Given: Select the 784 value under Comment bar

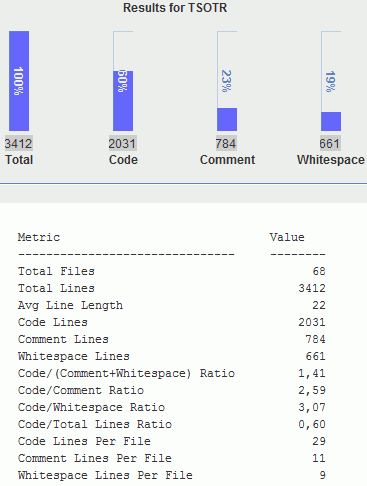Looking at the screenshot, I should click(226, 144).
